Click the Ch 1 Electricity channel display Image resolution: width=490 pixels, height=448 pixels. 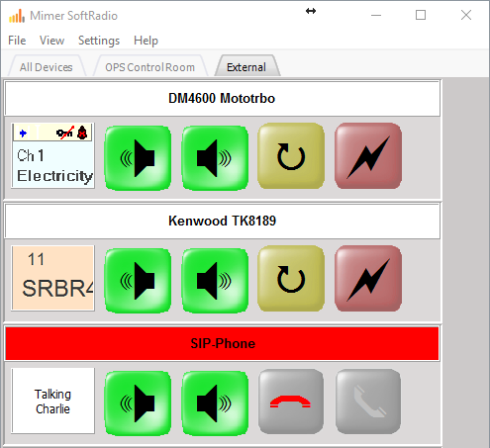click(x=53, y=156)
